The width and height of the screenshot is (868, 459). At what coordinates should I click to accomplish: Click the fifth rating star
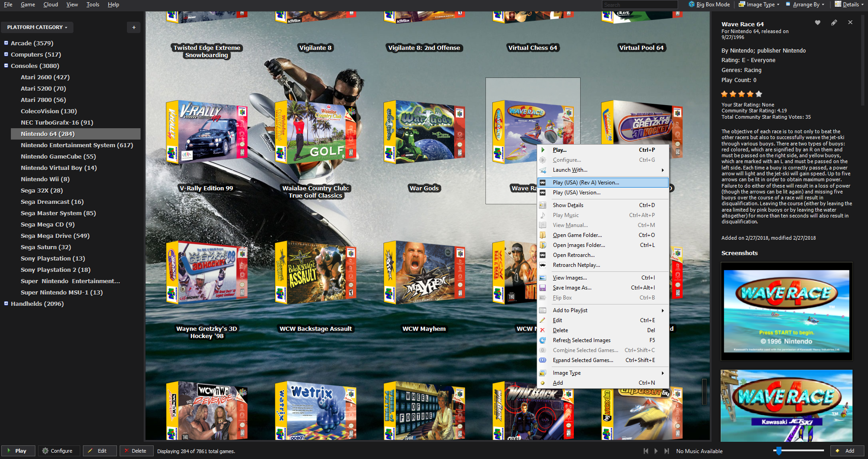pos(759,94)
